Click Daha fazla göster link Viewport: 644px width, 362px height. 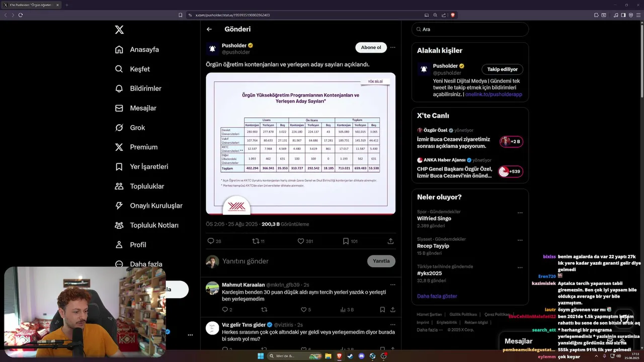[437, 296]
